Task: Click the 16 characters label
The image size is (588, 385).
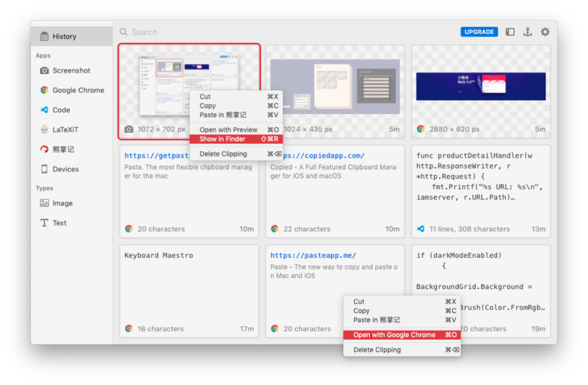Action: pos(161,329)
